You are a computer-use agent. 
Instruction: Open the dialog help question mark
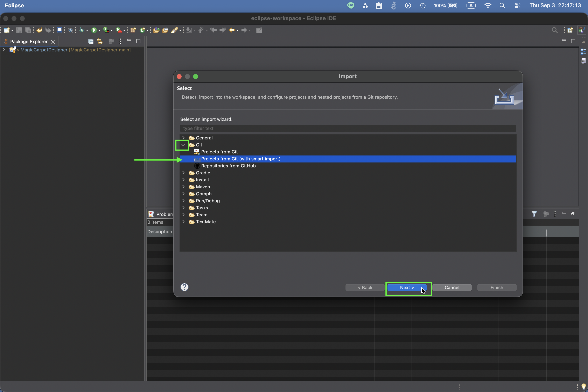[x=184, y=287]
